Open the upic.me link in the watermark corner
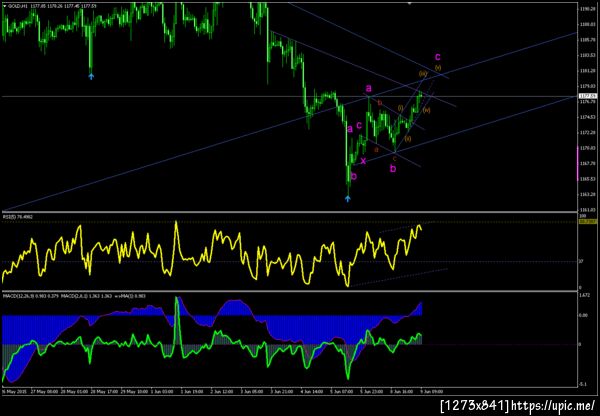Image resolution: width=600 pixels, height=416 pixels. pos(554,406)
